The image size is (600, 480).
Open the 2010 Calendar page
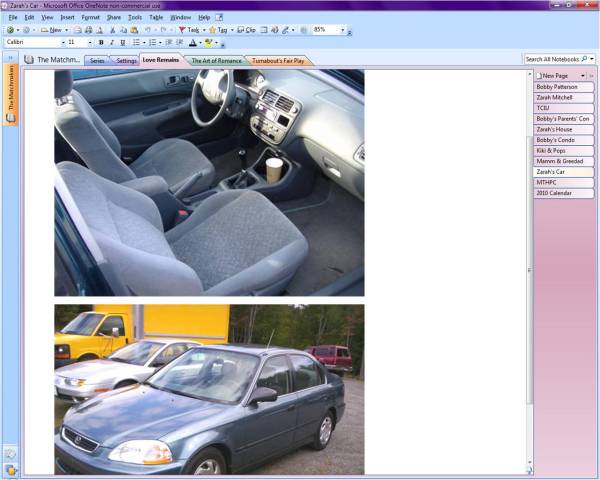564,193
